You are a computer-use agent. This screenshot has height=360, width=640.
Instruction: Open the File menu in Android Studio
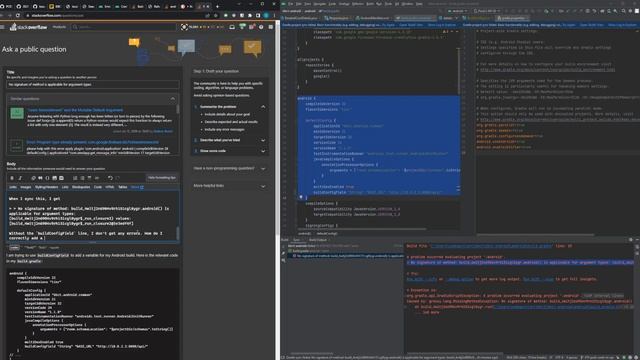tap(291, 4)
